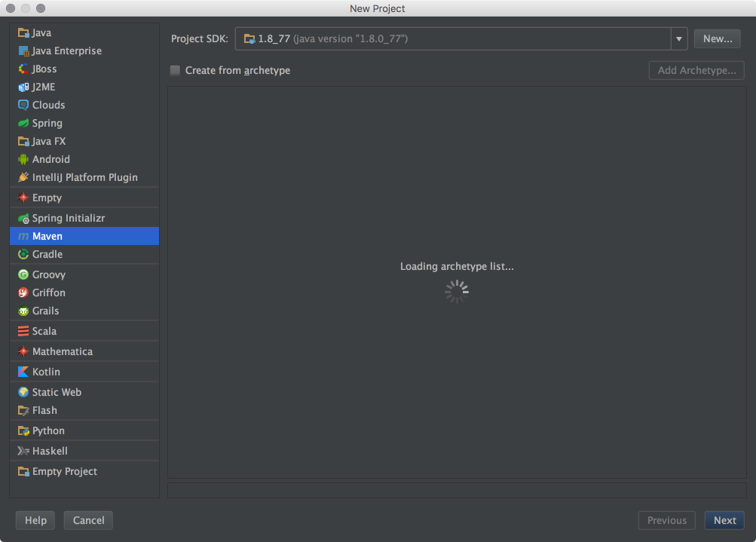The image size is (756, 542).
Task: Click the green Groovy G icon
Action: point(23,275)
